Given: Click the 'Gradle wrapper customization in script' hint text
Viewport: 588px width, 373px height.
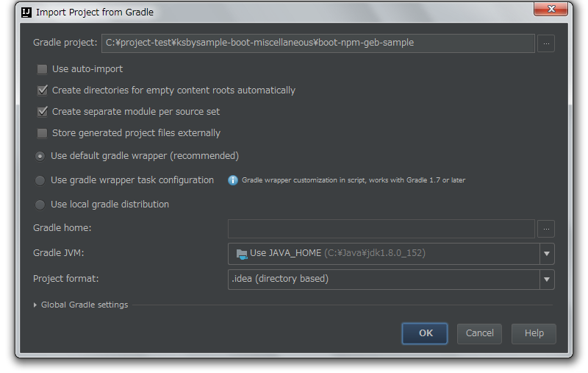Looking at the screenshot, I should coord(354,180).
